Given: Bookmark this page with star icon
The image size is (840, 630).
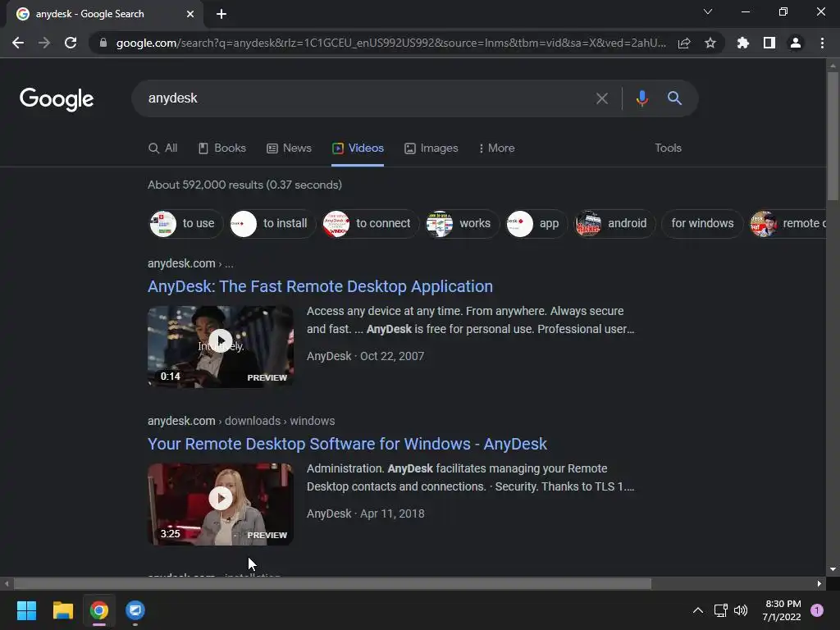Looking at the screenshot, I should coord(710,43).
